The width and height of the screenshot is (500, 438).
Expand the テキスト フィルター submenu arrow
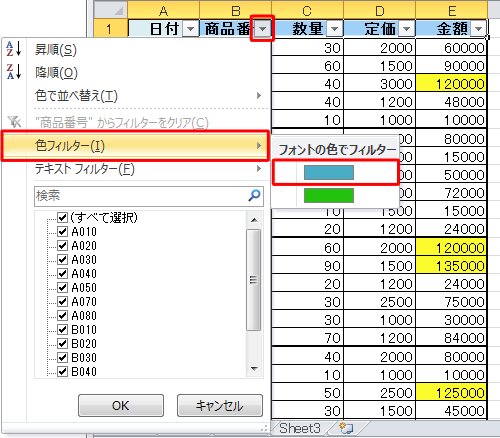(259, 169)
